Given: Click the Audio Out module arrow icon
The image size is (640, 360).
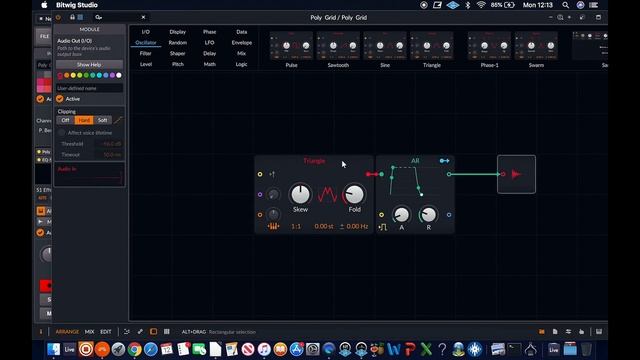Looking at the screenshot, I should 516,174.
